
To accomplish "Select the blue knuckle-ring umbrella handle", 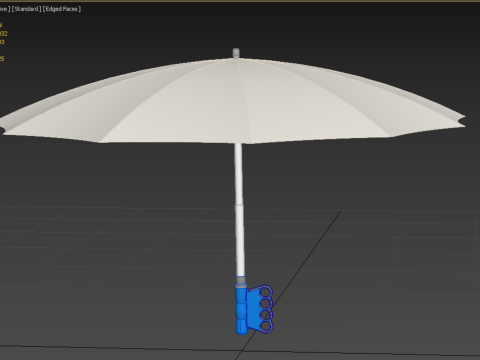I will [254, 308].
